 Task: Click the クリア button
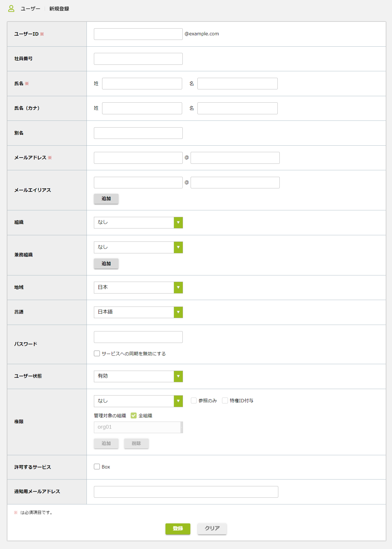(x=212, y=529)
